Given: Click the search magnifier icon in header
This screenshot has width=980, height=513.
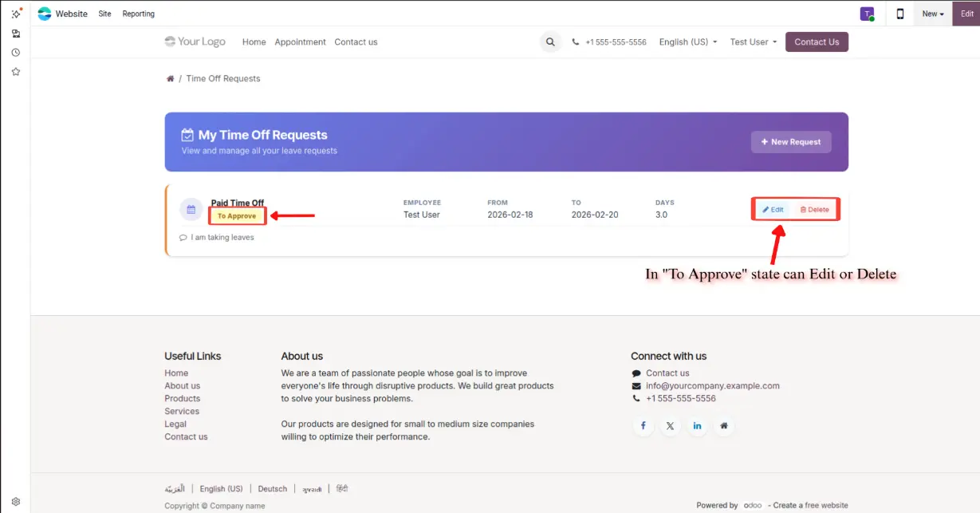Looking at the screenshot, I should tap(550, 42).
